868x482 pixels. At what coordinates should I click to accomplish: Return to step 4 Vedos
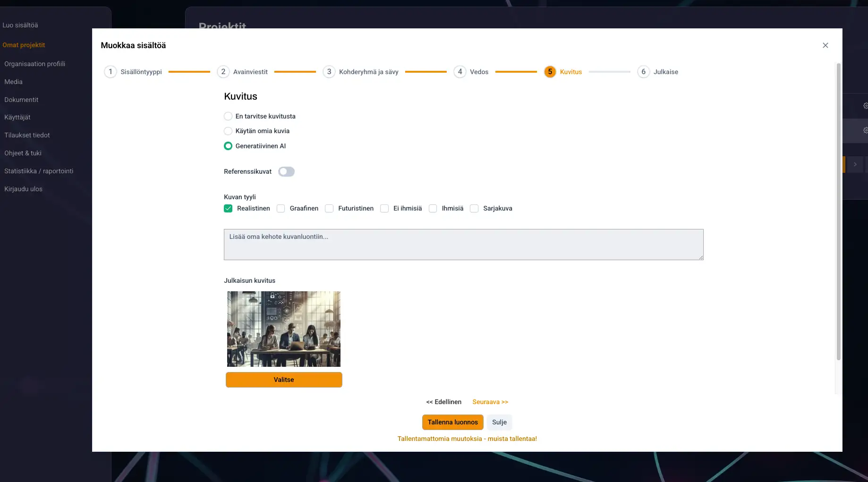pos(460,72)
